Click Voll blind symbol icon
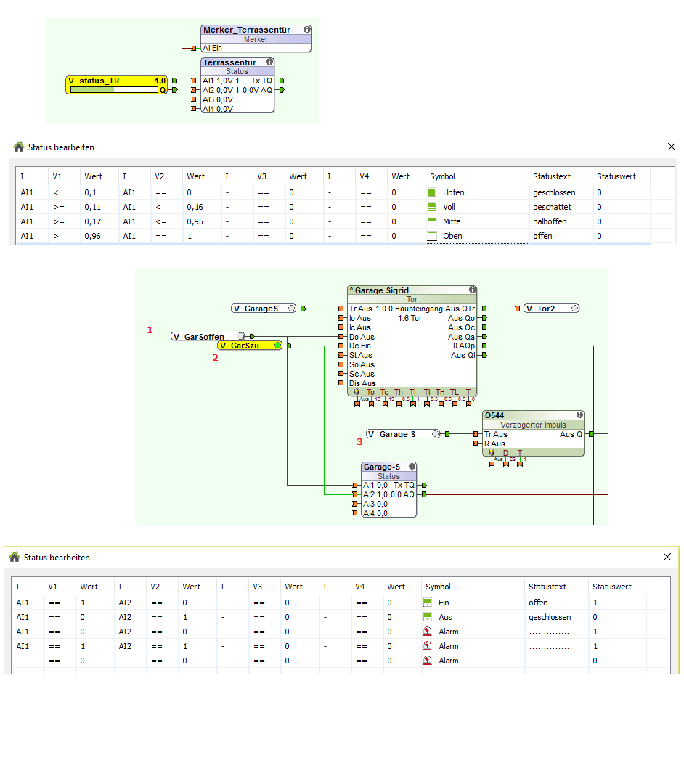The width and height of the screenshot is (684, 784). (x=431, y=207)
